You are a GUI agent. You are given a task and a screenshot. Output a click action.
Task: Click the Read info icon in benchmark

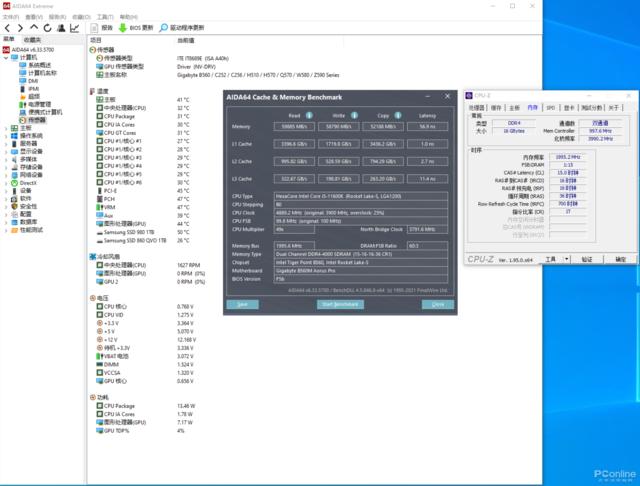(309, 115)
